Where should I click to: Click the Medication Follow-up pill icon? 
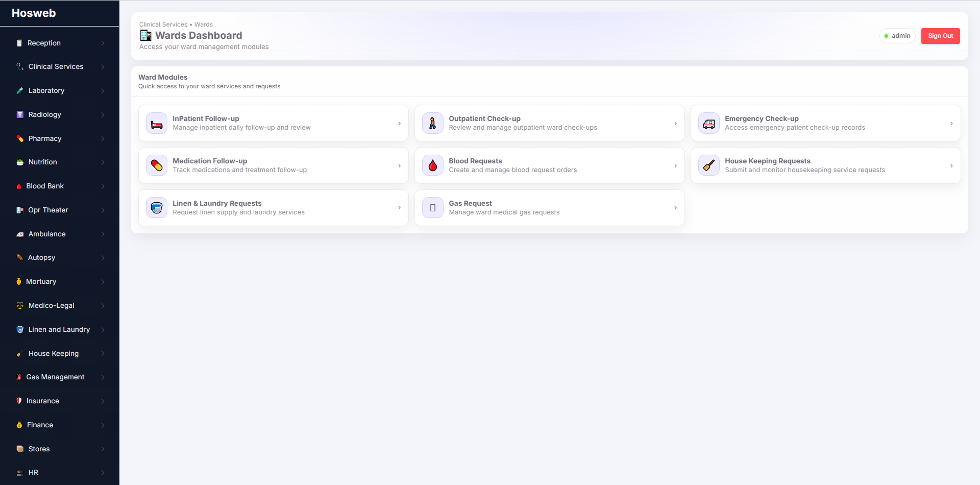click(x=157, y=165)
